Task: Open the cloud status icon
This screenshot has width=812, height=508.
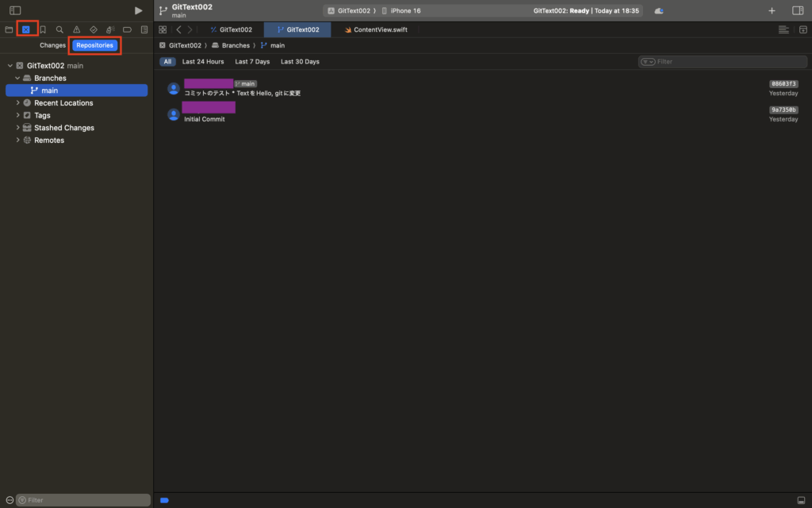Action: 659,10
